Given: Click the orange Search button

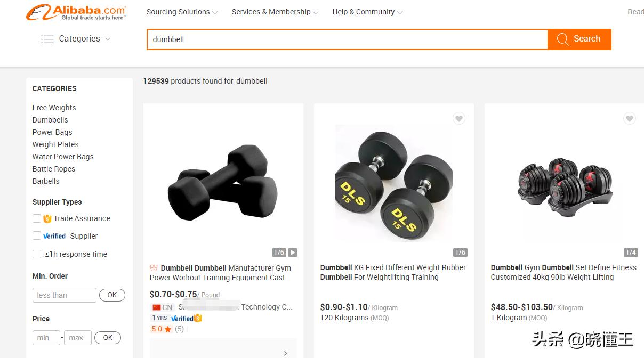Looking at the screenshot, I should pyautogui.click(x=579, y=39).
